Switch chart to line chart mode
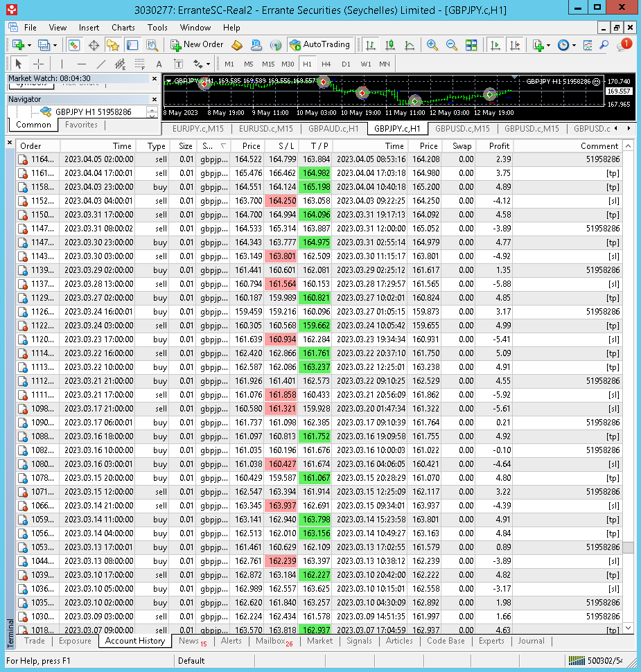 pyautogui.click(x=410, y=44)
